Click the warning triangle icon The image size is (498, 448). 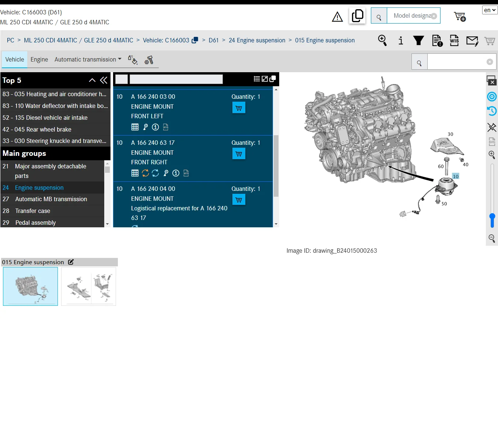[x=337, y=17]
